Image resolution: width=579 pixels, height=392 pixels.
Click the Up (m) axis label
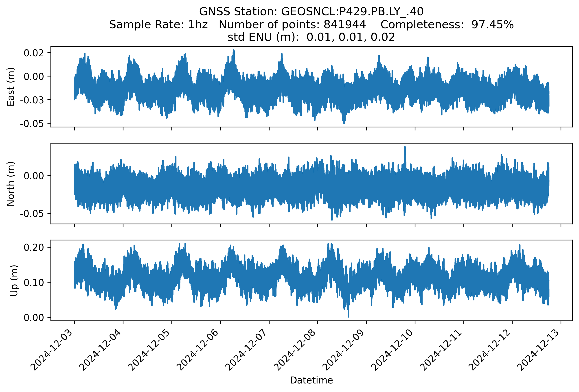click(14, 281)
